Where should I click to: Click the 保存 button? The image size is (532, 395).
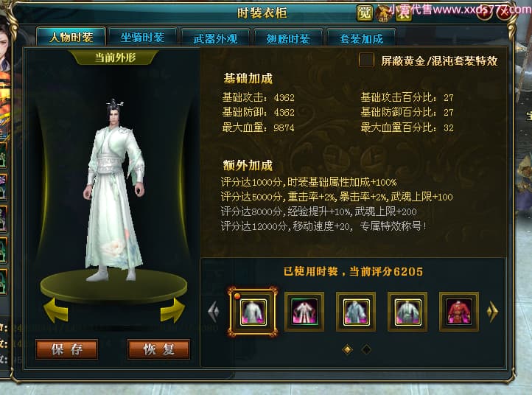(67, 349)
